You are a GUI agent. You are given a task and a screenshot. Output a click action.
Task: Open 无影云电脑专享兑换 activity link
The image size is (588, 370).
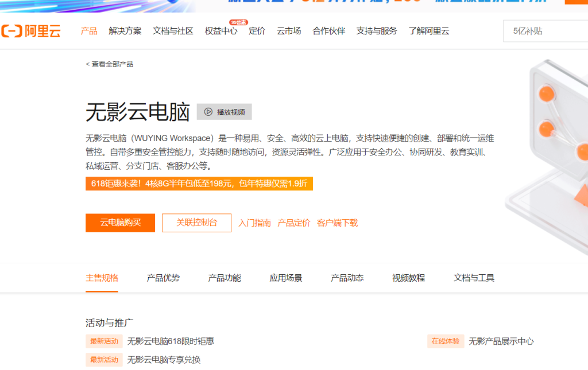[x=164, y=360]
